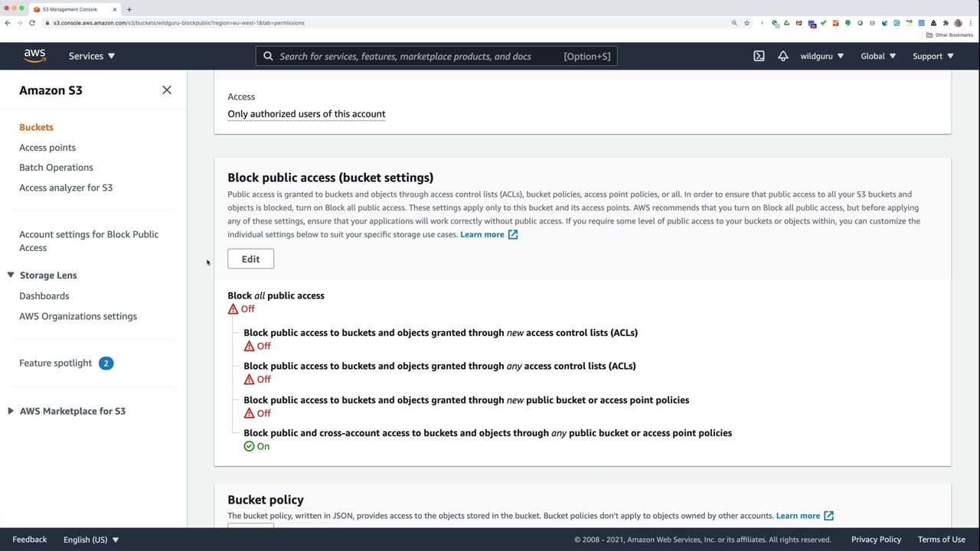This screenshot has height=551, width=980.
Task: Close the S3 Management Console browser tab
Action: pyautogui.click(x=115, y=9)
